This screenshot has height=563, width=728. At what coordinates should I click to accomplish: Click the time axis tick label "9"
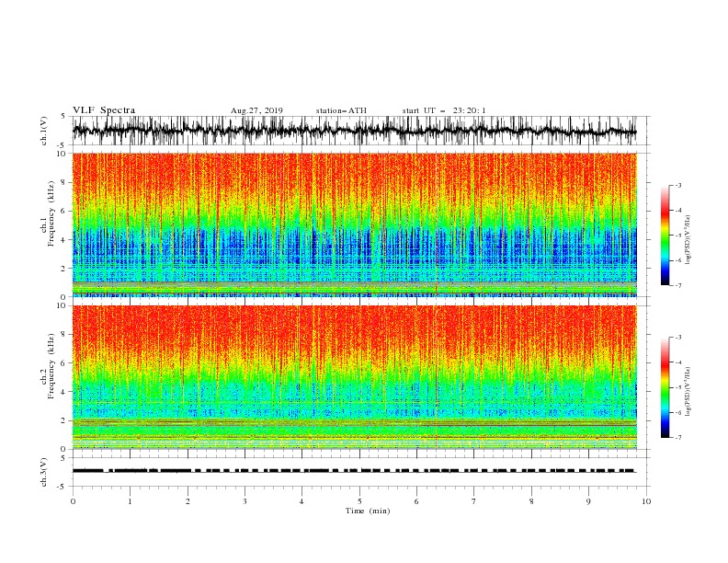[588, 501]
